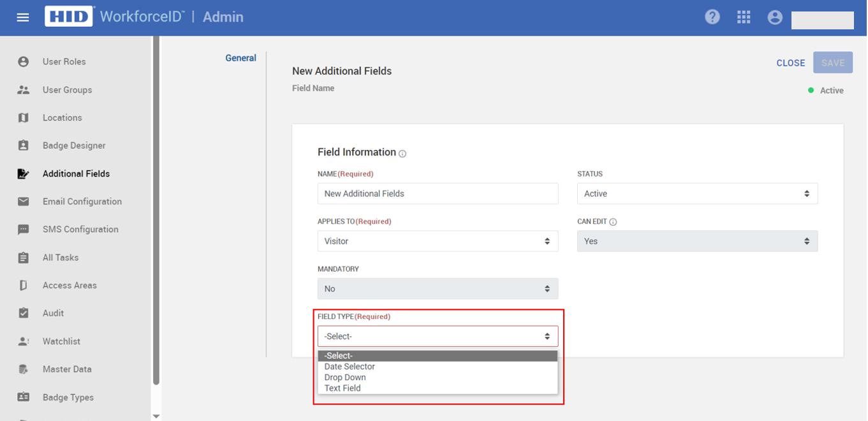Click the sidebar scroll down arrow
Screen dimensions: 868x421
(x=156, y=416)
